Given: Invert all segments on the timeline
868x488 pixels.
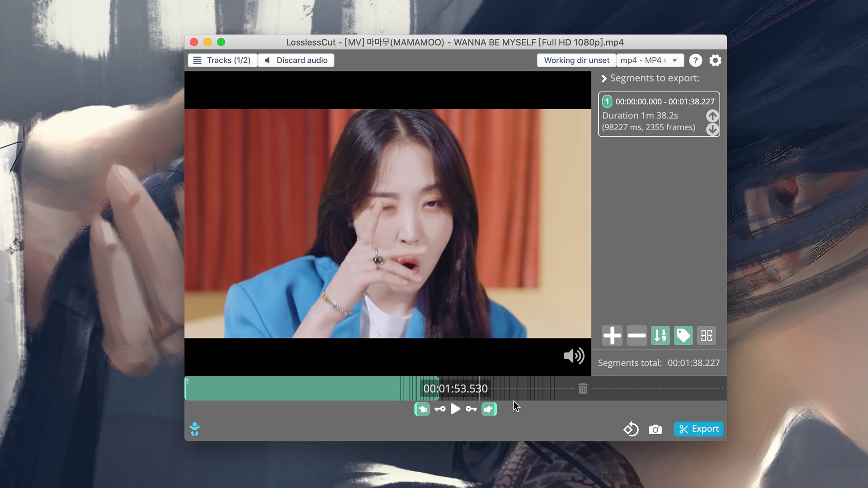Looking at the screenshot, I should coord(706,335).
